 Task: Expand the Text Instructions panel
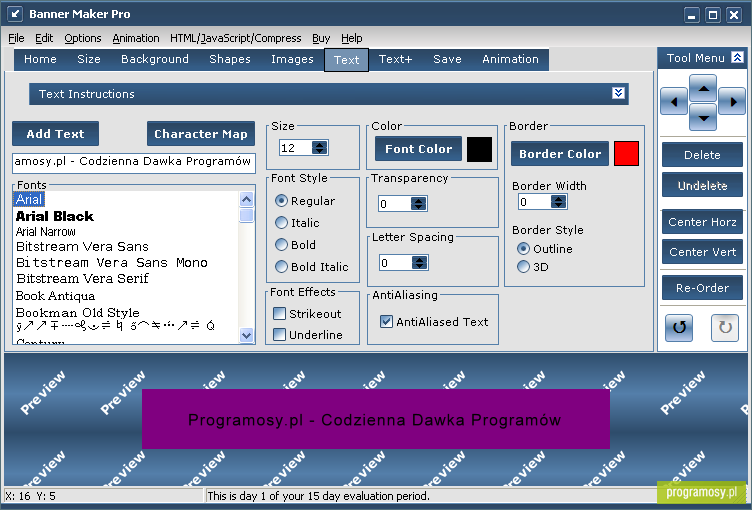click(x=618, y=93)
